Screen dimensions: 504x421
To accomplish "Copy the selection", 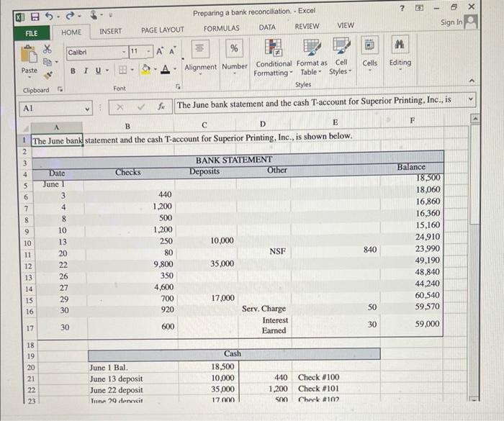I will point(48,62).
